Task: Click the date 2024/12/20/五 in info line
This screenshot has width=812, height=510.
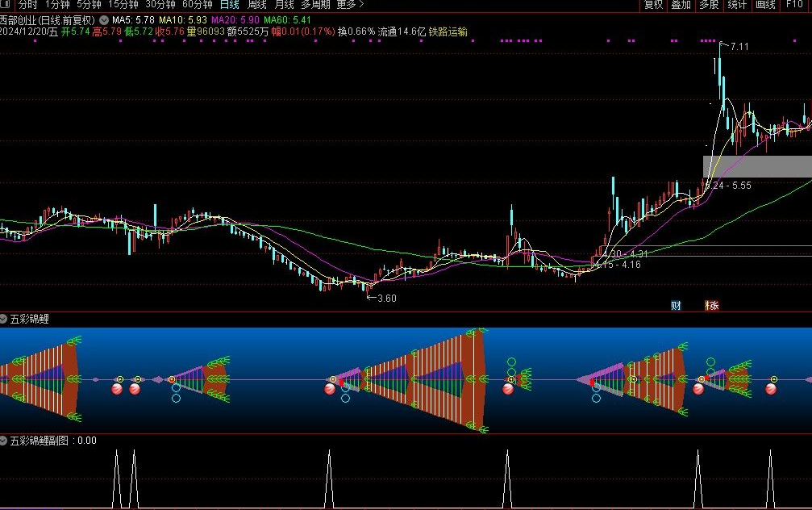Action: (x=29, y=31)
